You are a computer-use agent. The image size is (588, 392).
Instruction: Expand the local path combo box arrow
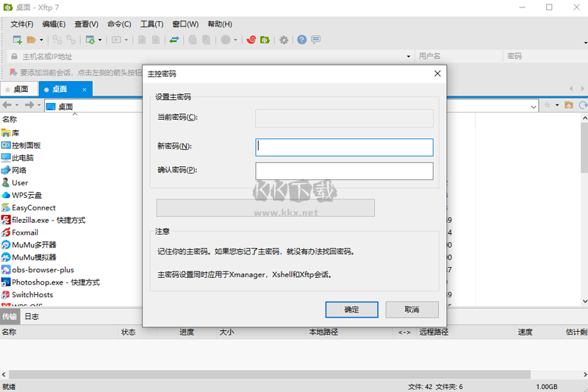(534, 107)
